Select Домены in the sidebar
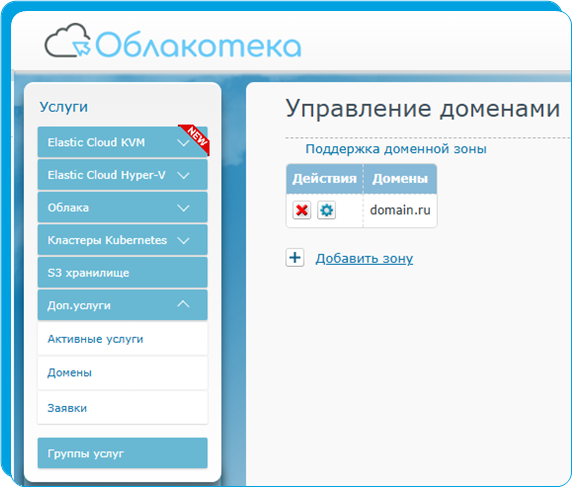This screenshot has height=487, width=572. tap(123, 373)
